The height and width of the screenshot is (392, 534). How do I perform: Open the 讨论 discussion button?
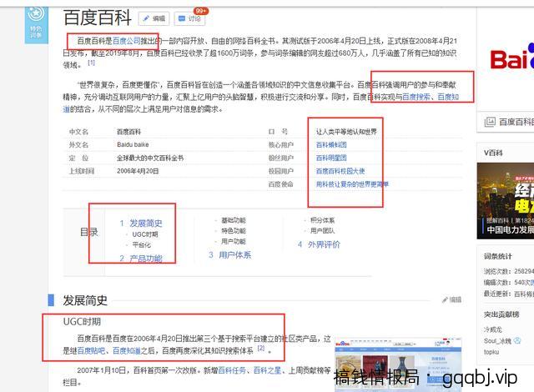coord(189,18)
